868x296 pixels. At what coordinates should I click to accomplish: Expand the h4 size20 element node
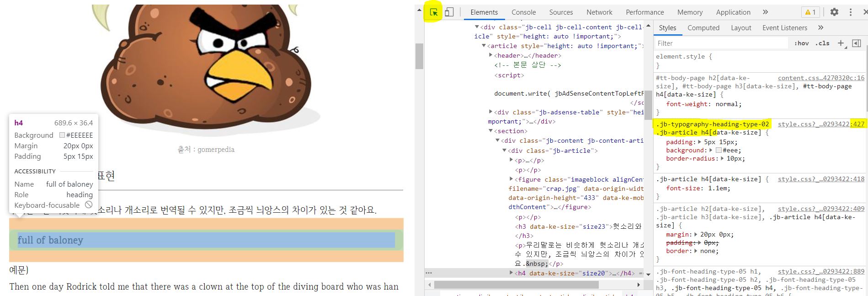tap(511, 273)
